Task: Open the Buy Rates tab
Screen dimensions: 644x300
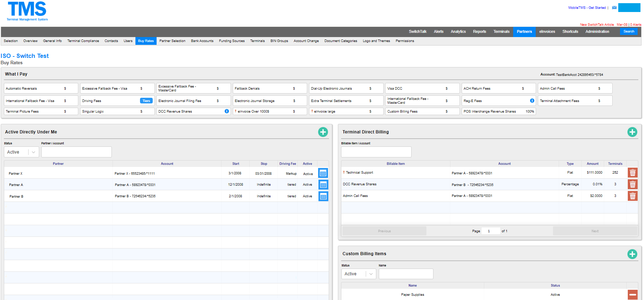Action: click(146, 41)
